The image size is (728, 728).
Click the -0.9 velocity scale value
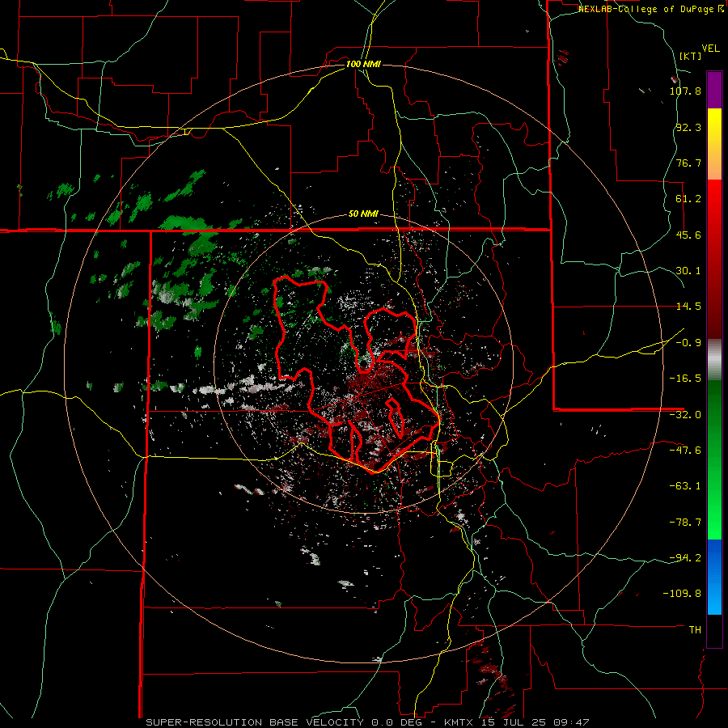pyautogui.click(x=688, y=343)
